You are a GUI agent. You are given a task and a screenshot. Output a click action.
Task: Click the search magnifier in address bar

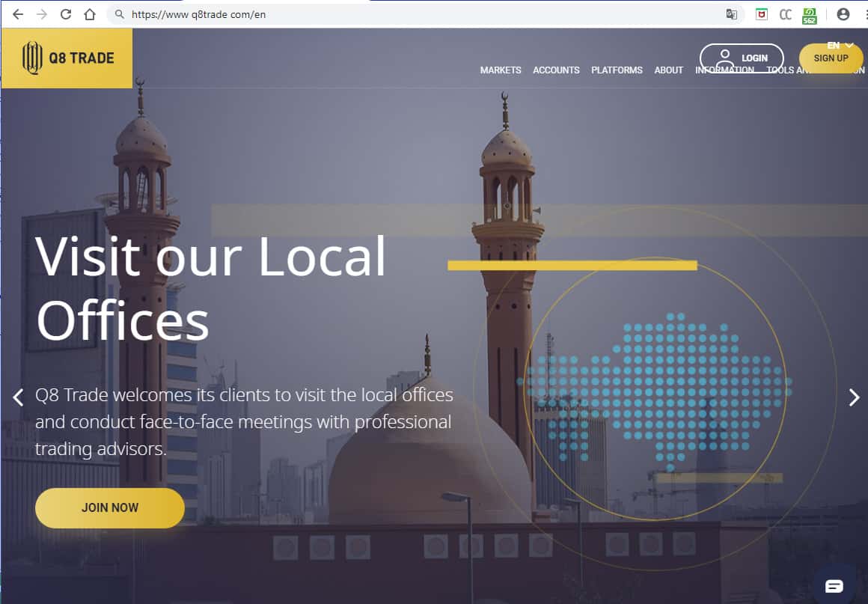(119, 14)
